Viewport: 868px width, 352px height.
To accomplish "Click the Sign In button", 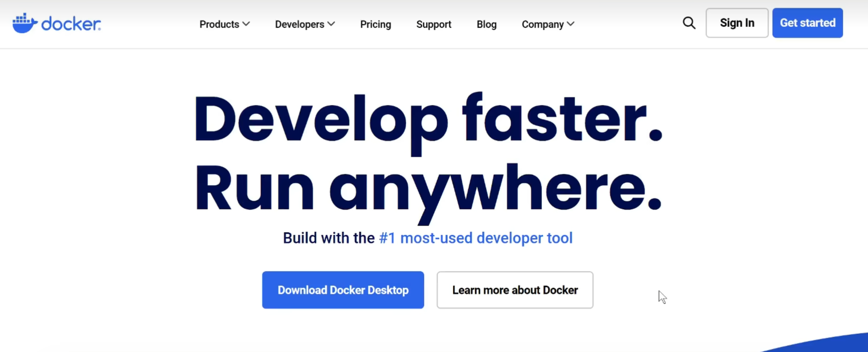I will tap(737, 23).
